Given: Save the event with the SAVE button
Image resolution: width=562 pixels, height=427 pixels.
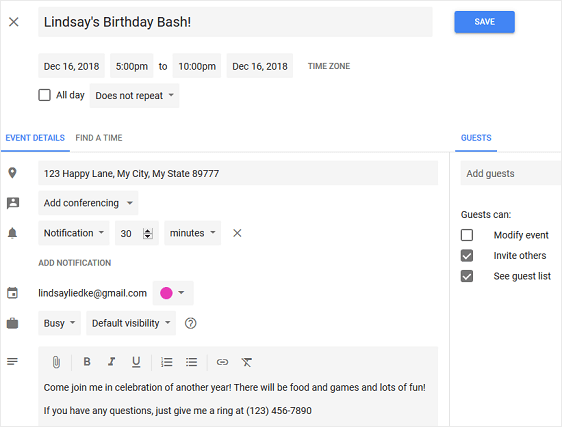Looking at the screenshot, I should tap(485, 22).
